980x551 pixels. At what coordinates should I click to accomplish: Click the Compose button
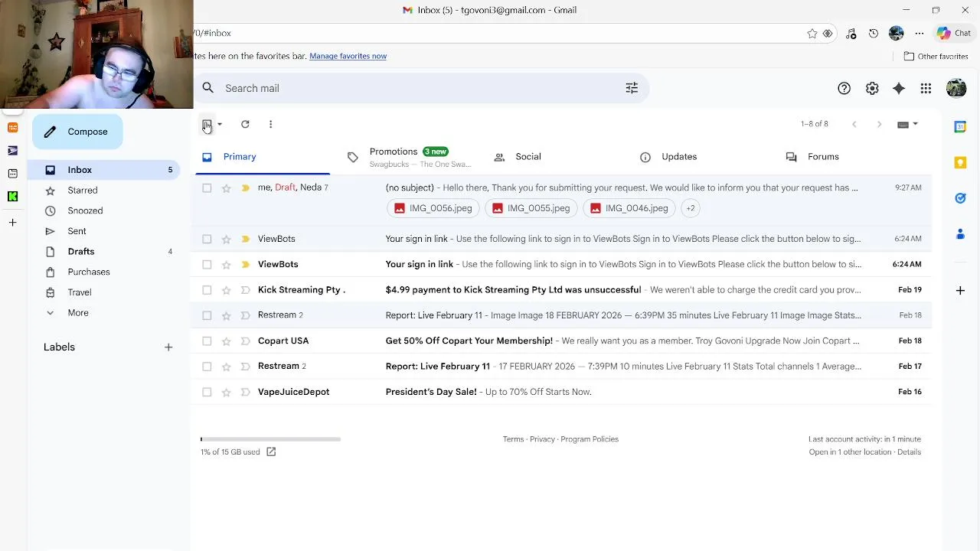pos(77,132)
